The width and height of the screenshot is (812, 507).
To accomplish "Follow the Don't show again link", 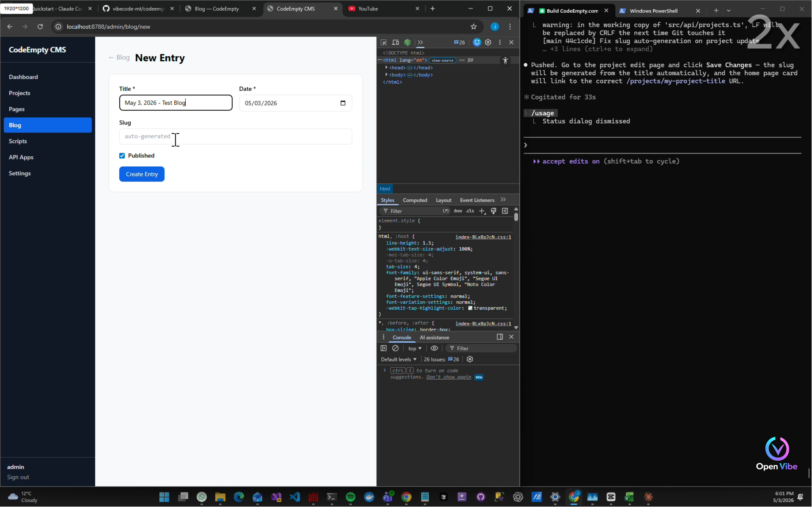I will tap(449, 377).
